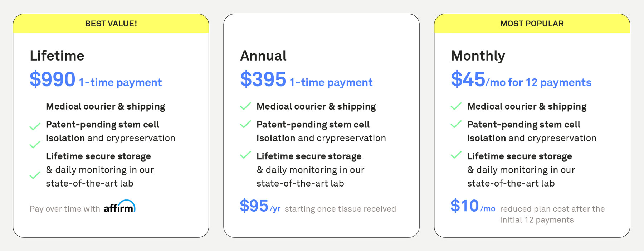Click checkmark beside Monthly Lifetime secure storage

pos(456,155)
